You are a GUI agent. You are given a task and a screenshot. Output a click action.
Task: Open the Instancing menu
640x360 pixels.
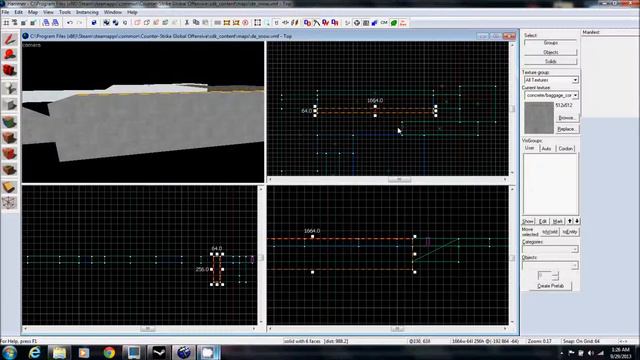pyautogui.click(x=87, y=12)
